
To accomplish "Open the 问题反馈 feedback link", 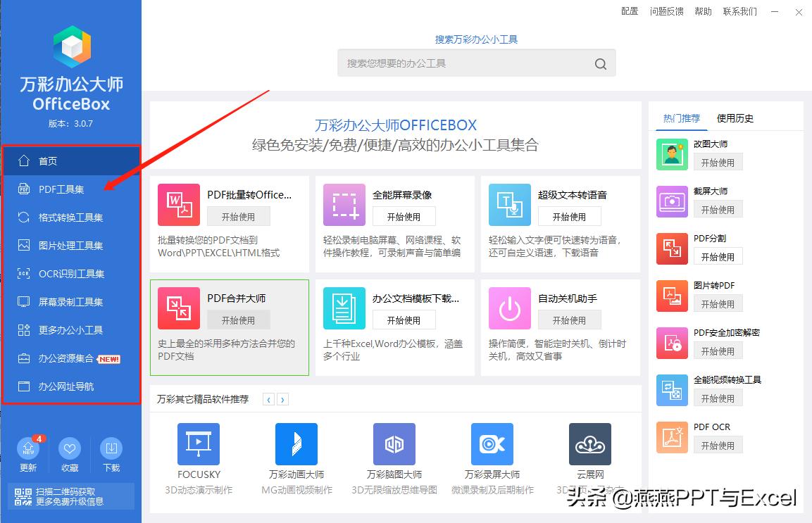I will [666, 11].
